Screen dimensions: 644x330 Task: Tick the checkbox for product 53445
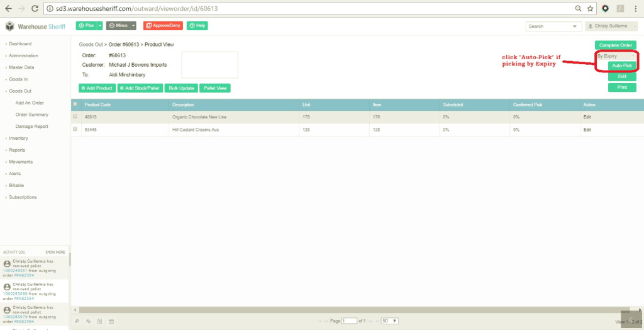(x=75, y=129)
